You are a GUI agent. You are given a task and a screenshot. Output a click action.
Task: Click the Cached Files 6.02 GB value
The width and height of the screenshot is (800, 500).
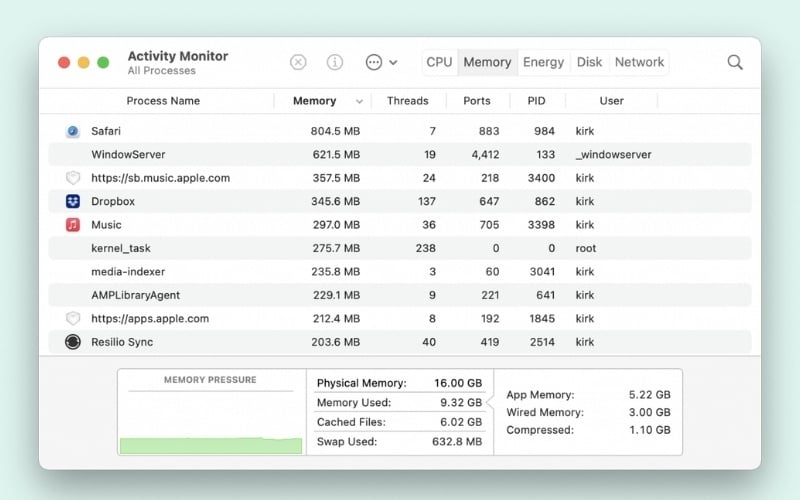(461, 422)
